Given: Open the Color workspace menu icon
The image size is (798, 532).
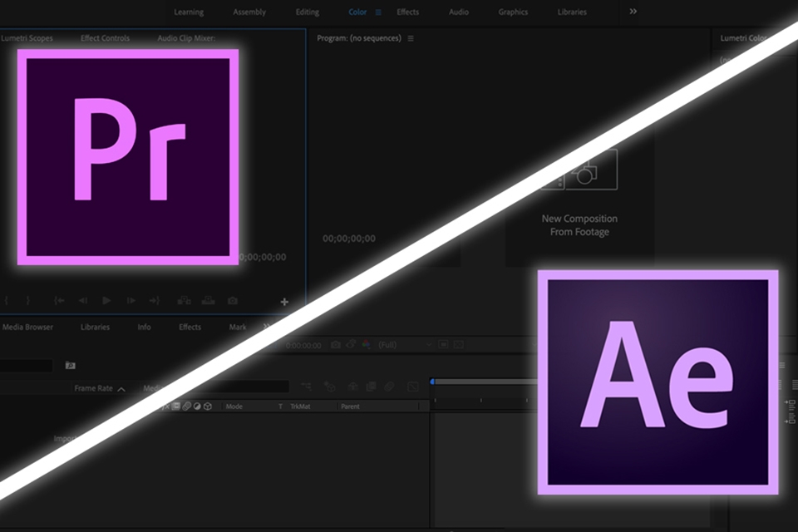Looking at the screenshot, I should 379,12.
